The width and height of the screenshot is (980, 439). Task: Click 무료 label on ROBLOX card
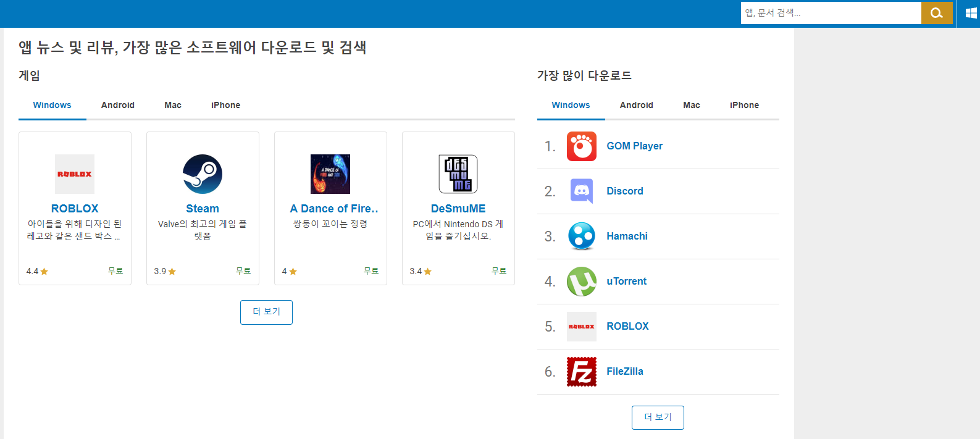coord(115,271)
